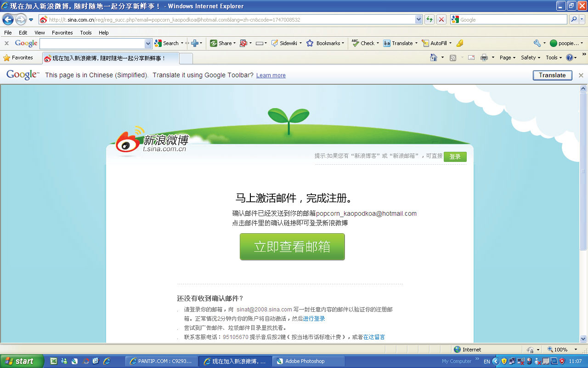Click the IE Forward arrow button
Screen dimensions: 588x368
pyautogui.click(x=21, y=19)
